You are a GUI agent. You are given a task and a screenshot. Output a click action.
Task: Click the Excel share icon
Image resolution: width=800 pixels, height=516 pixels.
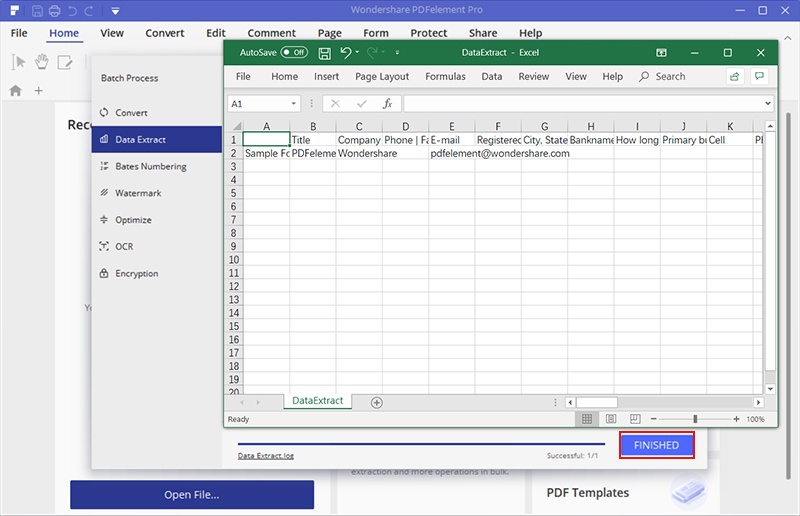tap(735, 77)
